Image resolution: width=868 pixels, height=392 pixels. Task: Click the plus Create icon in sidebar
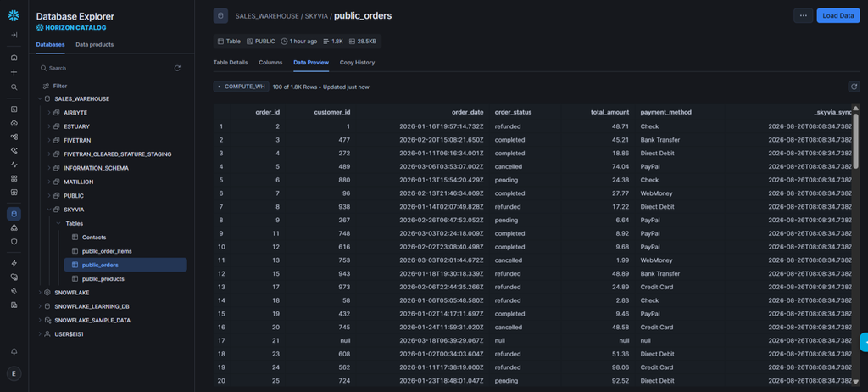click(14, 72)
